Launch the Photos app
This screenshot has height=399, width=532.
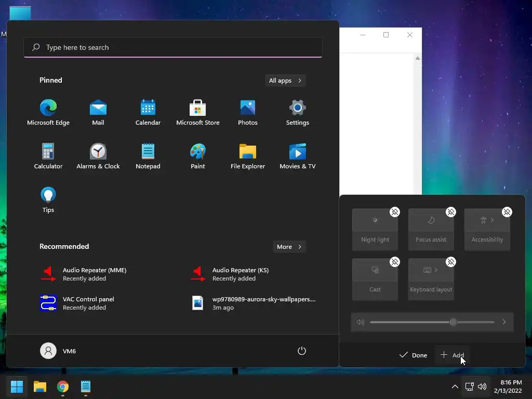pyautogui.click(x=248, y=113)
